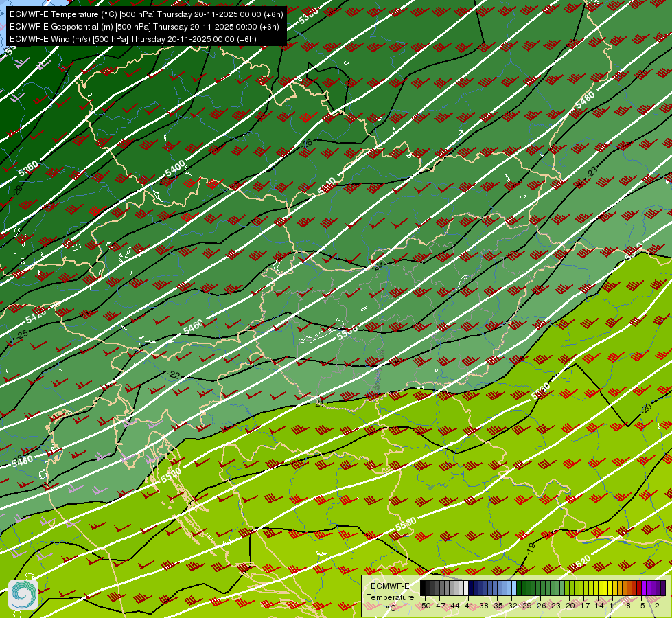Click the 5580 geopotential contour label
The height and width of the screenshot is (618, 672).
[406, 524]
